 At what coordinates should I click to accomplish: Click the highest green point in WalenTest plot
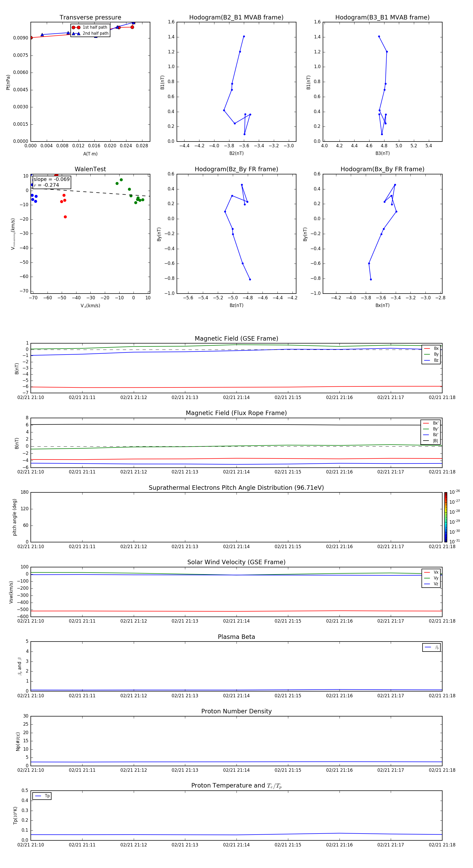121,180
